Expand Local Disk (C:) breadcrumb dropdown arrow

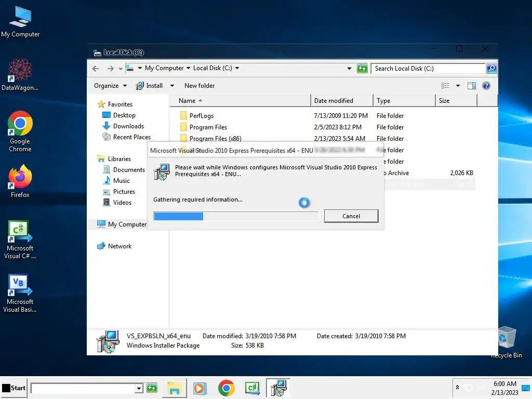tap(237, 68)
